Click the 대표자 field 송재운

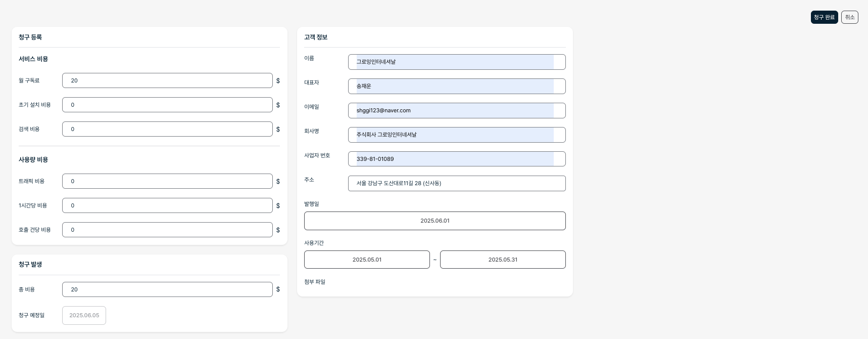tap(457, 86)
